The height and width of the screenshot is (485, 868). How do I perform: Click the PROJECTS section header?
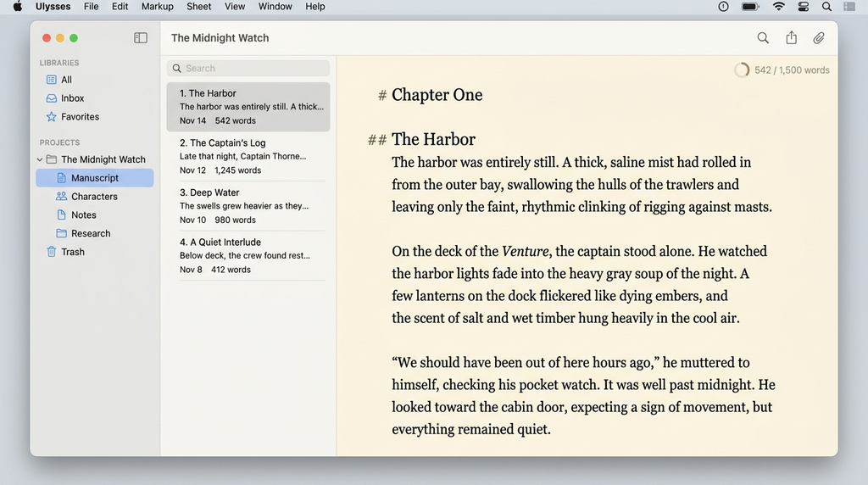60,142
